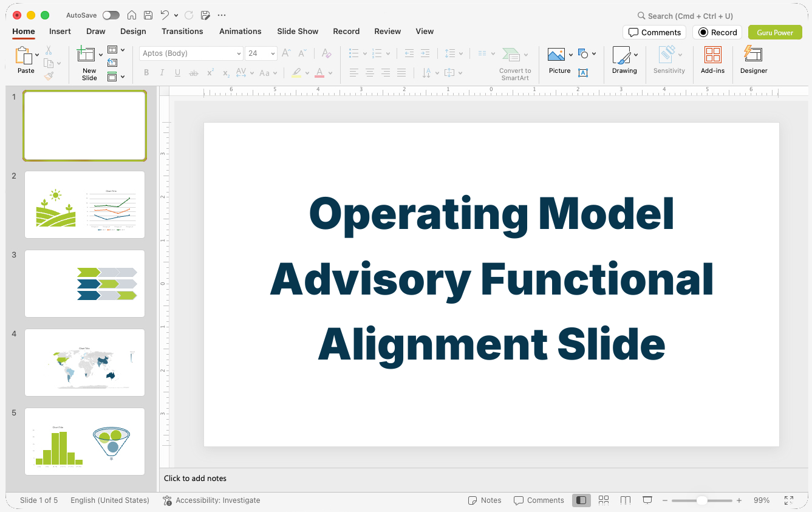This screenshot has width=812, height=512.
Task: Open Drawing tools icon
Action: pyautogui.click(x=621, y=55)
